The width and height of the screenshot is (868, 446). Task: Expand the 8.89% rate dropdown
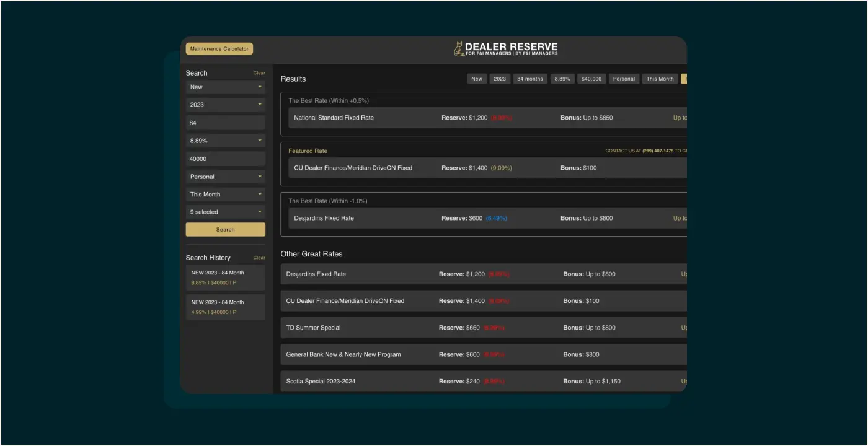click(226, 141)
